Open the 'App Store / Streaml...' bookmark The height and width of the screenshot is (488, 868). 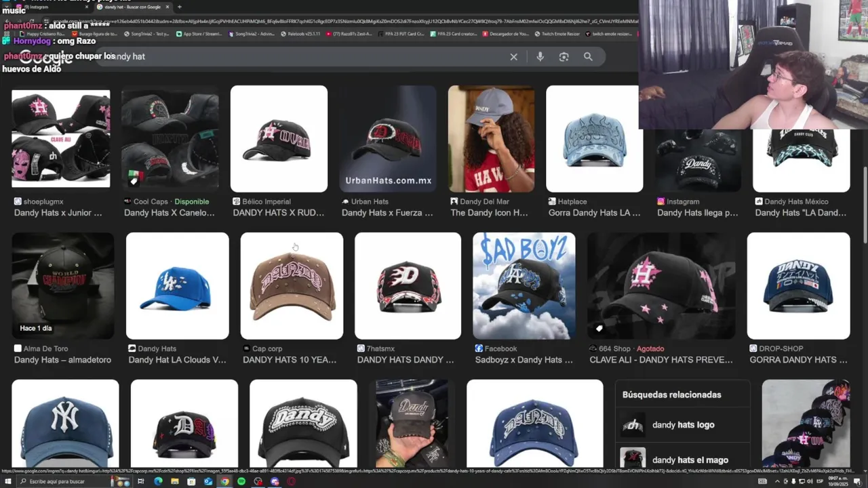199,33
